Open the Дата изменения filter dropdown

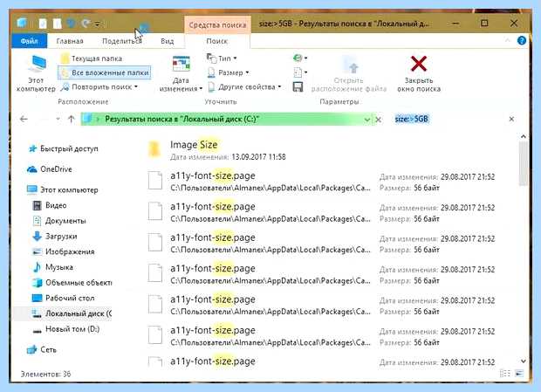(181, 73)
